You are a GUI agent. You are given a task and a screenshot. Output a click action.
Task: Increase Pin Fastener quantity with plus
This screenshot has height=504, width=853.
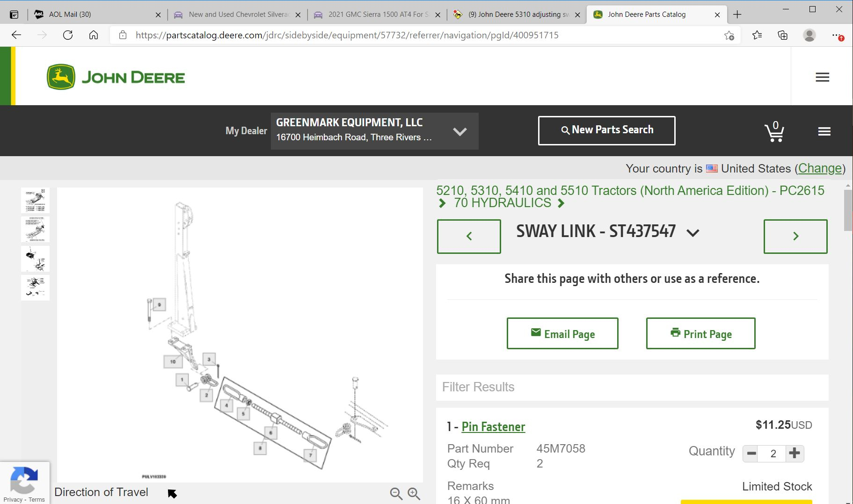[x=794, y=453]
